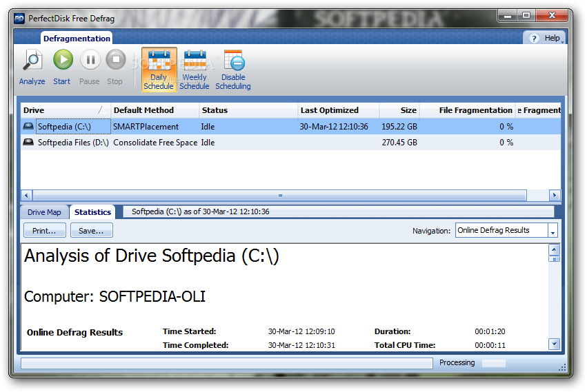Open the Defragmentation ribbon tab

coord(77,38)
